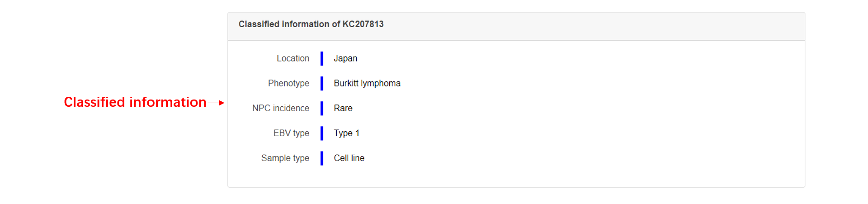Screen dimensions: 868x204
Task: Select the Location label
Action: click(x=293, y=58)
